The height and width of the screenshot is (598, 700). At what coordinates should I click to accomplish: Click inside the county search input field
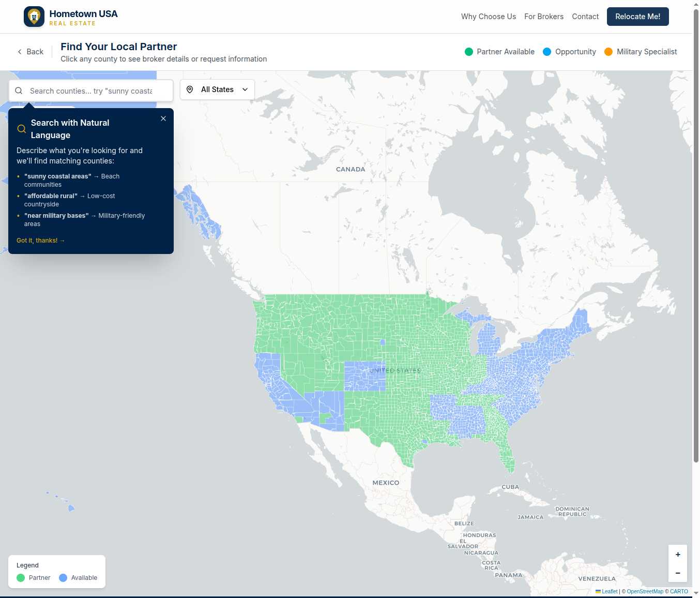(x=93, y=91)
